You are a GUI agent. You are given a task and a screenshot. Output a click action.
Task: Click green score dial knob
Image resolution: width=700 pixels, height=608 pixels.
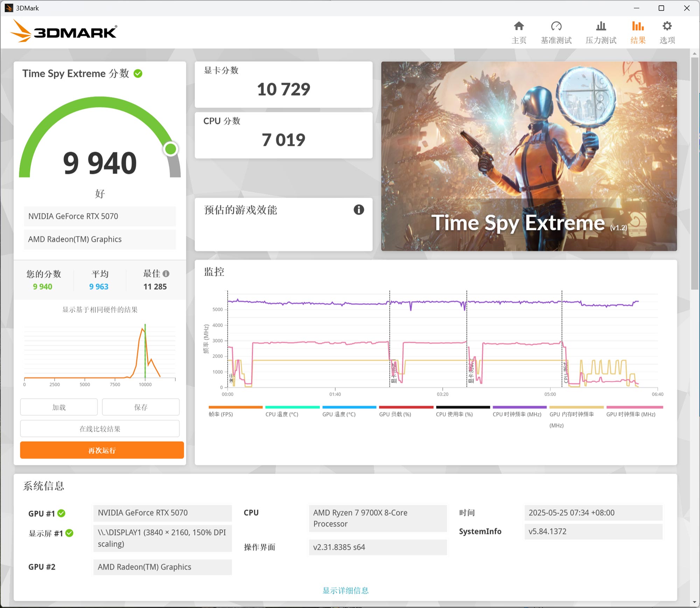(171, 149)
